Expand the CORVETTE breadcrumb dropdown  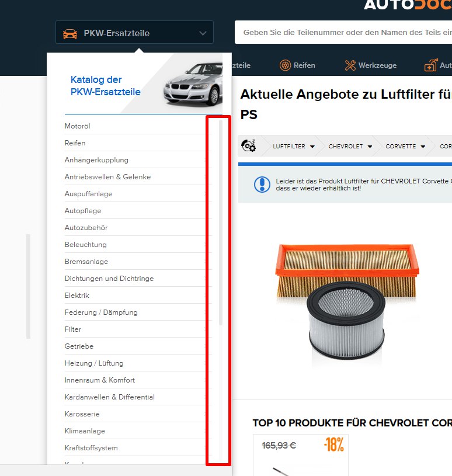[x=423, y=147]
